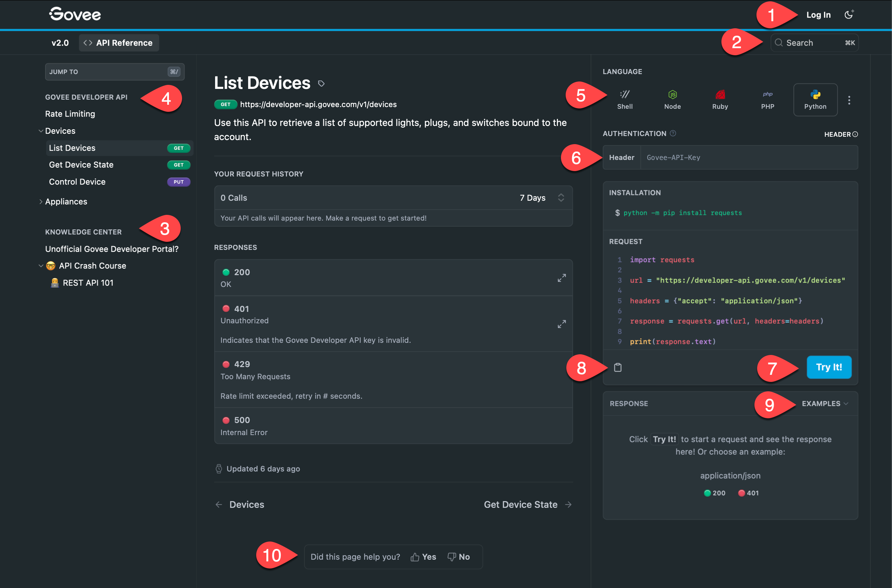Open the API Reference tab
Screen dimensions: 892x588
[x=119, y=43]
